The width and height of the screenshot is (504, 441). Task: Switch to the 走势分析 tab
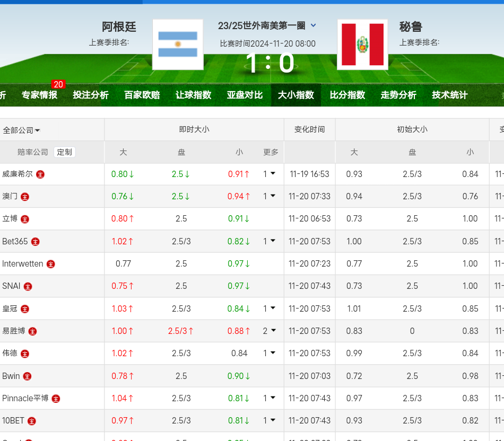398,95
